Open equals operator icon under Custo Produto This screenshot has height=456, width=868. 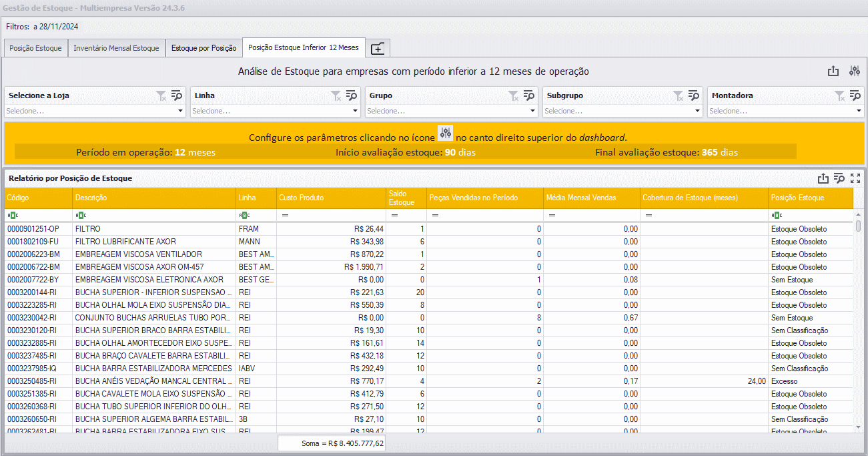tap(284, 215)
